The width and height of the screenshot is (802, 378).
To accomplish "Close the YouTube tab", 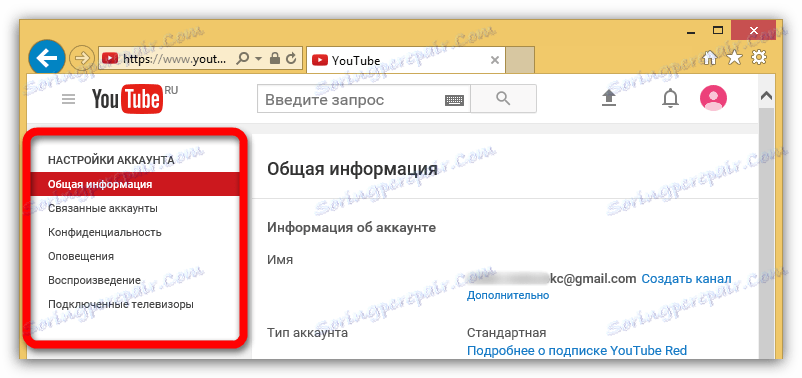I will [x=494, y=60].
